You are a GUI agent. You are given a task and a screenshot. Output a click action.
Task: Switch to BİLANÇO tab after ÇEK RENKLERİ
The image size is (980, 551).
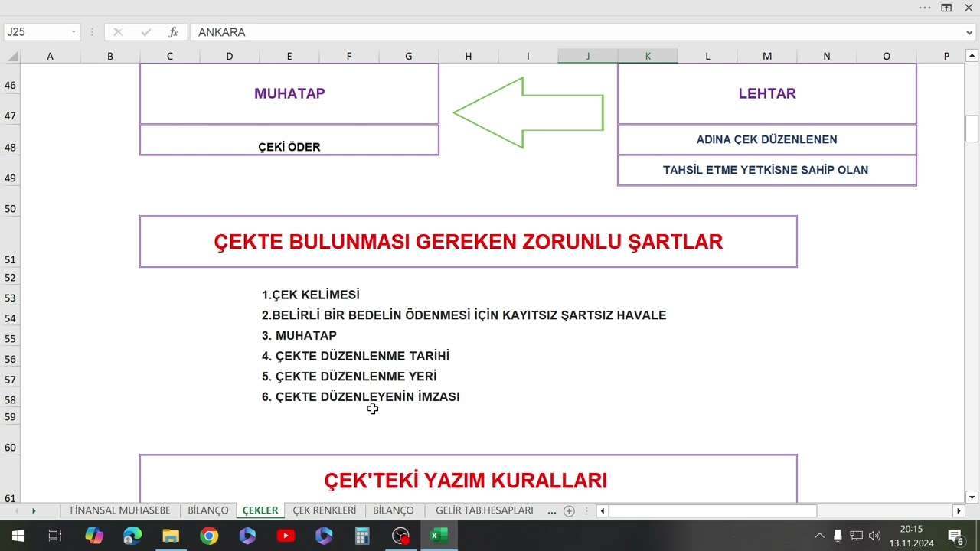(394, 510)
